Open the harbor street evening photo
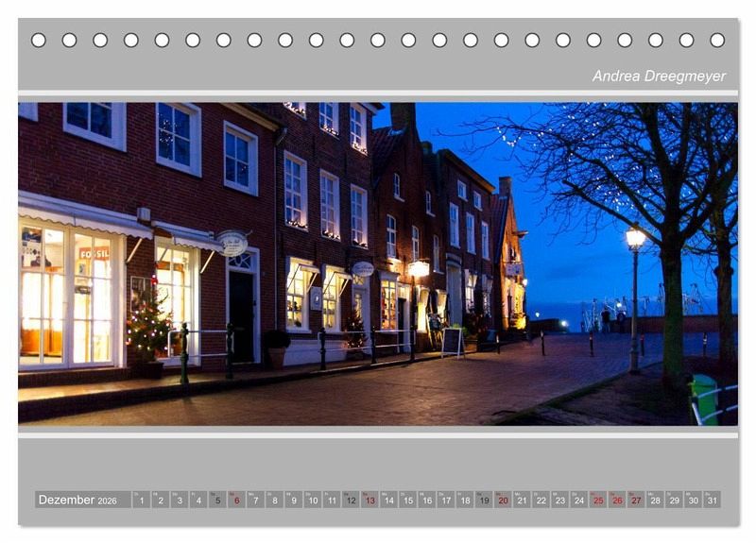 (378, 263)
